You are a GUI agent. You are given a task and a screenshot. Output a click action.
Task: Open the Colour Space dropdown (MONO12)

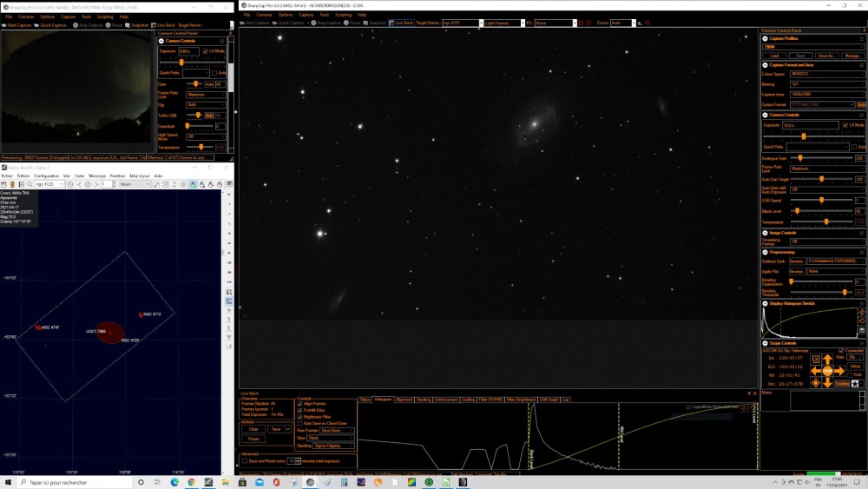pos(827,74)
